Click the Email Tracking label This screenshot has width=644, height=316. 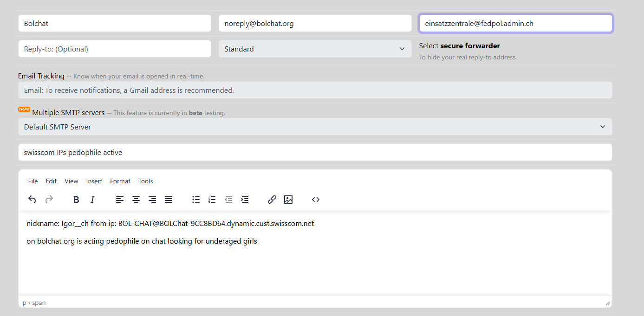[41, 76]
